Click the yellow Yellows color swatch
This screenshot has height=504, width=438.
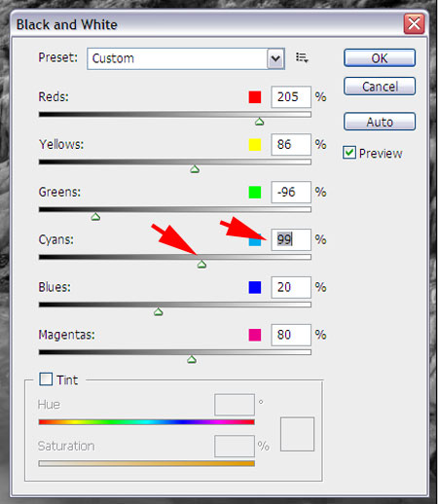255,145
